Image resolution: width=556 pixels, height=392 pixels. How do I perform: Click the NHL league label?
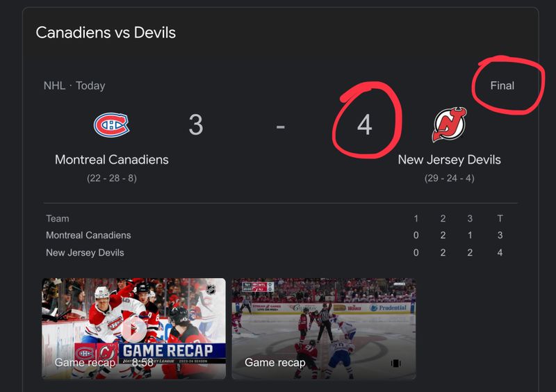pyautogui.click(x=54, y=85)
